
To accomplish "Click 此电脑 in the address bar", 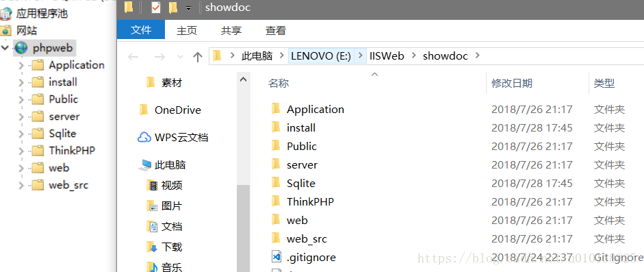I will [257, 56].
